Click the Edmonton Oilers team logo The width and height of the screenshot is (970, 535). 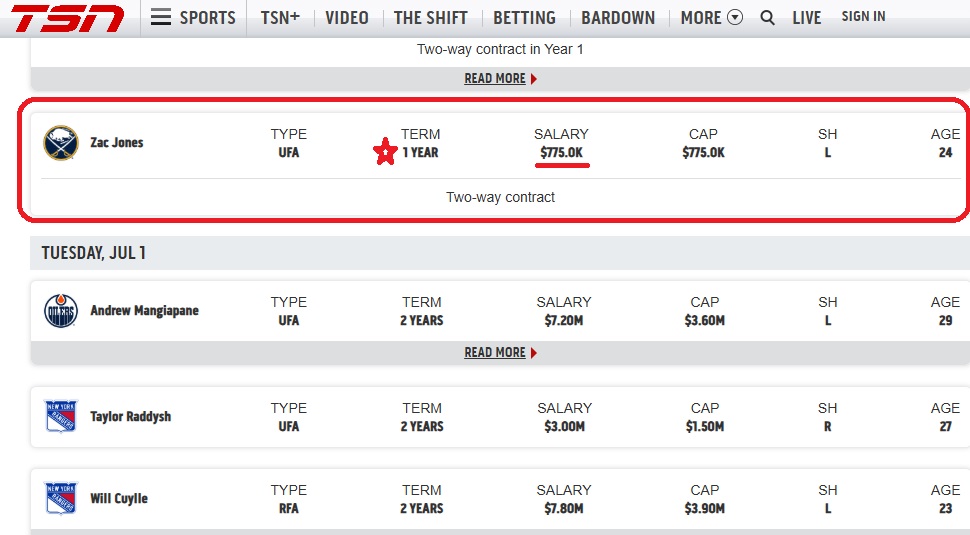[61, 310]
